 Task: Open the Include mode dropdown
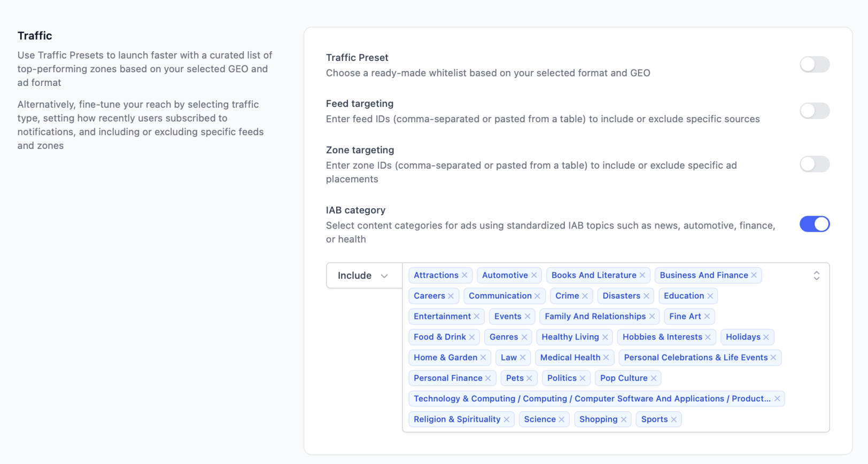pyautogui.click(x=363, y=276)
